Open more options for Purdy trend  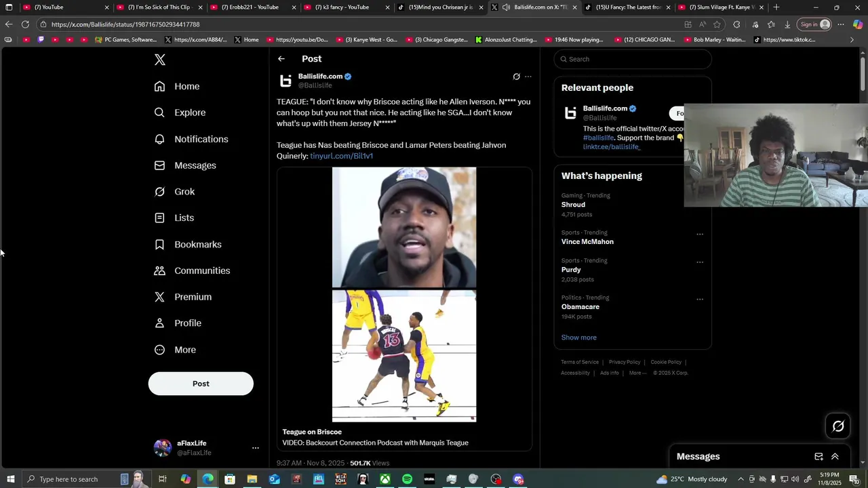pos(700,262)
